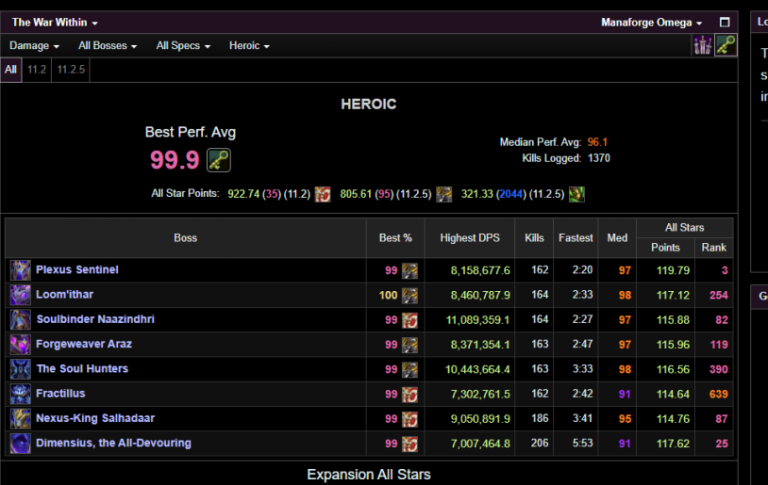
Task: Select the All patch tab
Action: (11, 70)
